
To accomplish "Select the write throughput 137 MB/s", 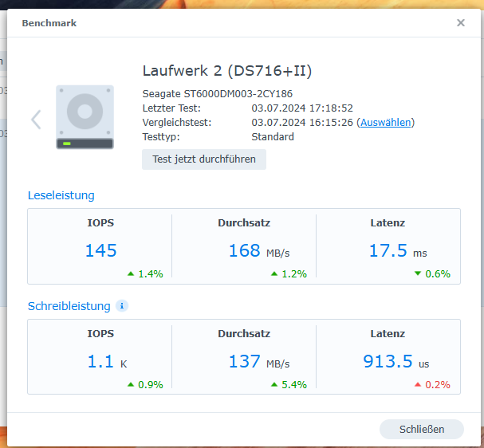I will click(259, 361).
